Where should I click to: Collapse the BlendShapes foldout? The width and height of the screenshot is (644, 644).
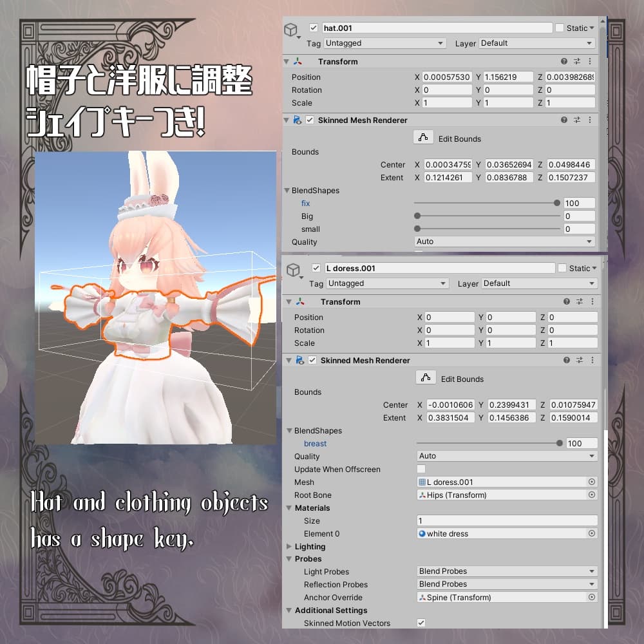[x=287, y=191]
